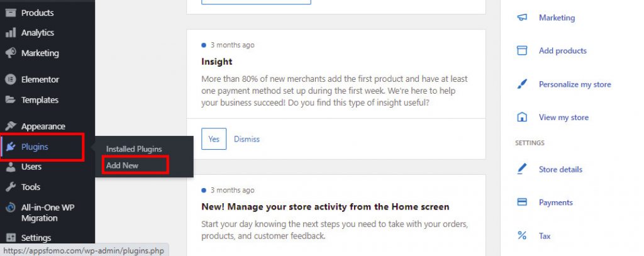This screenshot has height=256, width=644.
Task: Click the Tax percent icon
Action: pos(521,236)
